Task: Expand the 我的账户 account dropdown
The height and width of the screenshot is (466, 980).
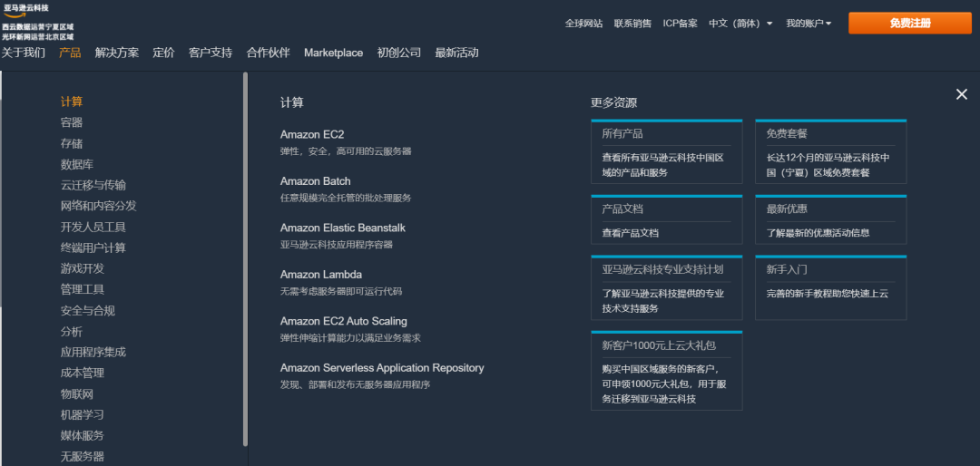Action: (808, 23)
